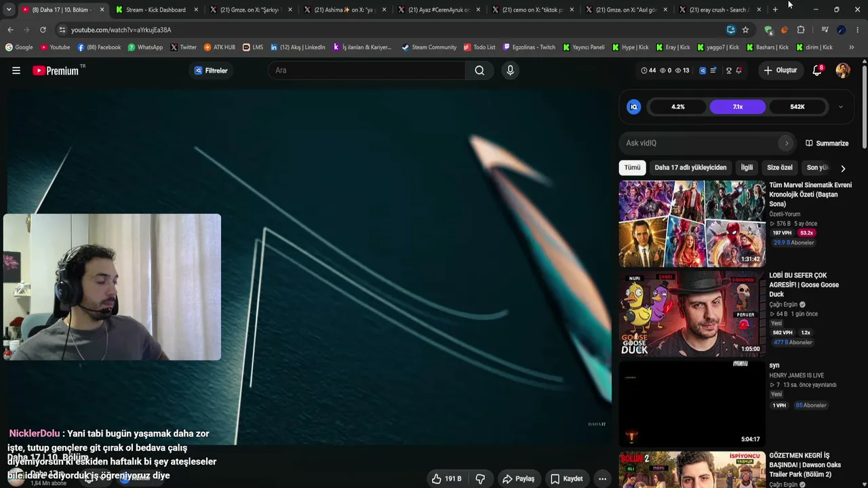Screen dimensions: 868x488
Task: Click the Paylaş share button
Action: pyautogui.click(x=519, y=479)
